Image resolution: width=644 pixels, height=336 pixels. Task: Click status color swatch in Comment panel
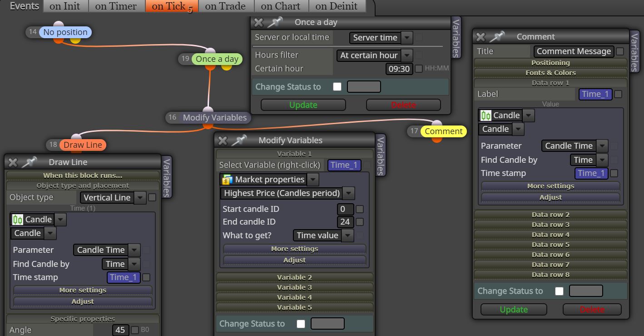[586, 291]
